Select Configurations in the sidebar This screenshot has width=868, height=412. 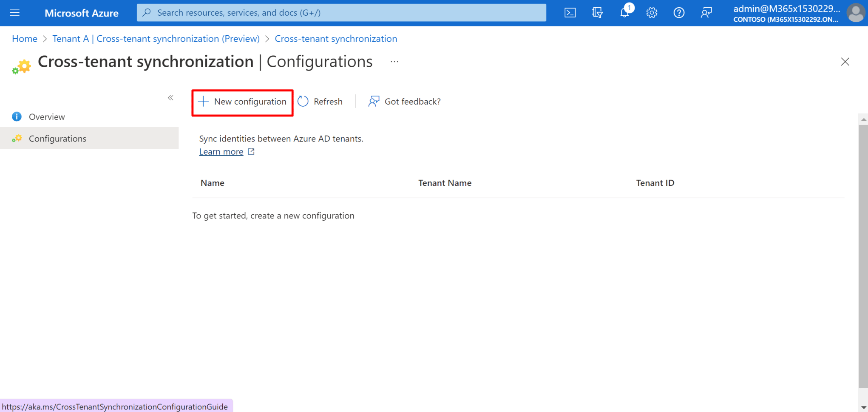click(x=57, y=138)
